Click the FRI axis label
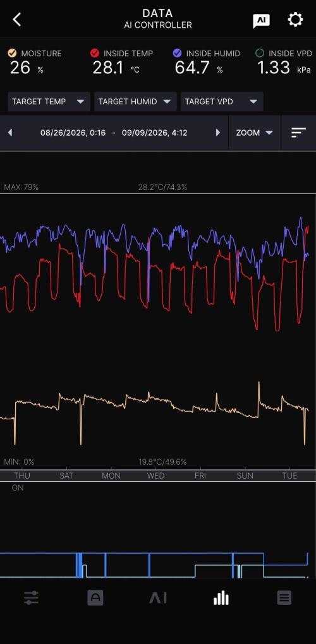Screen dimensions: 316x644 [x=200, y=475]
